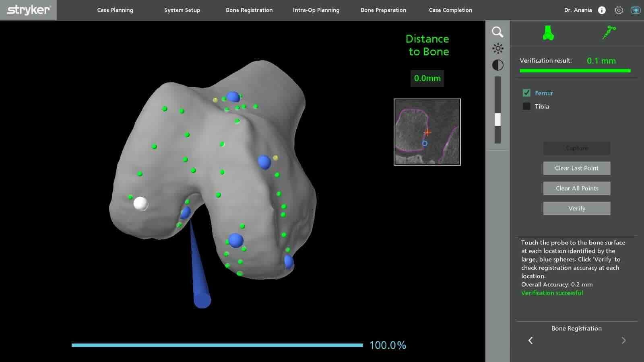This screenshot has height=362, width=644.
Task: Click the camera icon in top right
Action: 636,10
